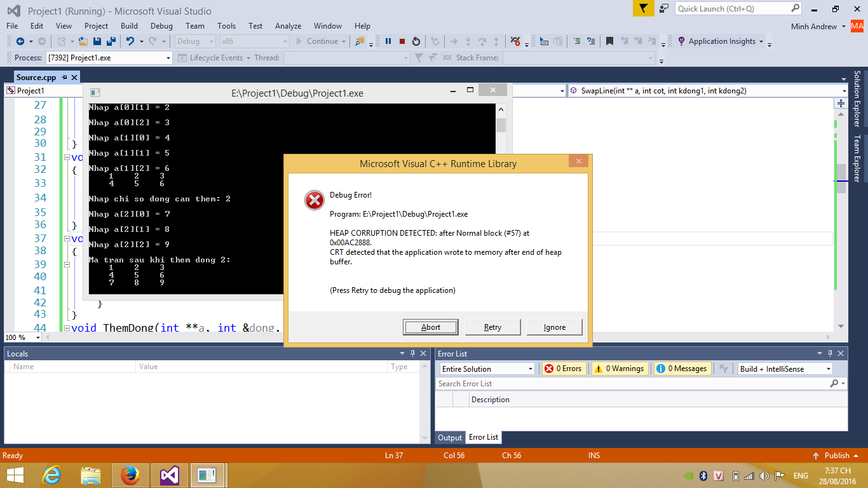The height and width of the screenshot is (488, 868).
Task: Open the Analyze menu
Action: [288, 26]
